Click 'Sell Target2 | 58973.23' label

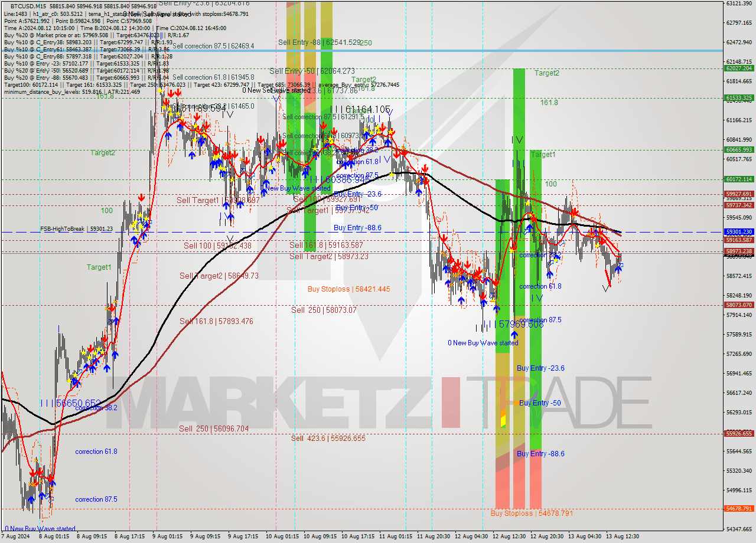[x=328, y=256]
